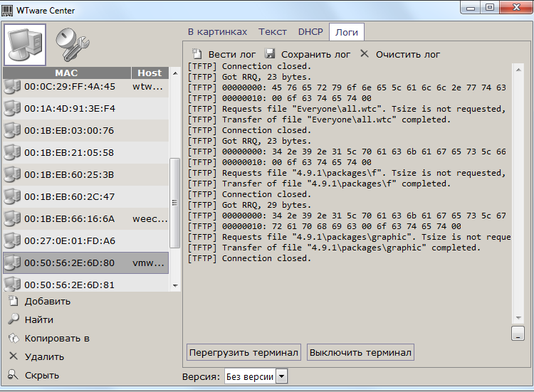Open the wrench settings icon
The height and width of the screenshot is (392, 534).
(71, 44)
